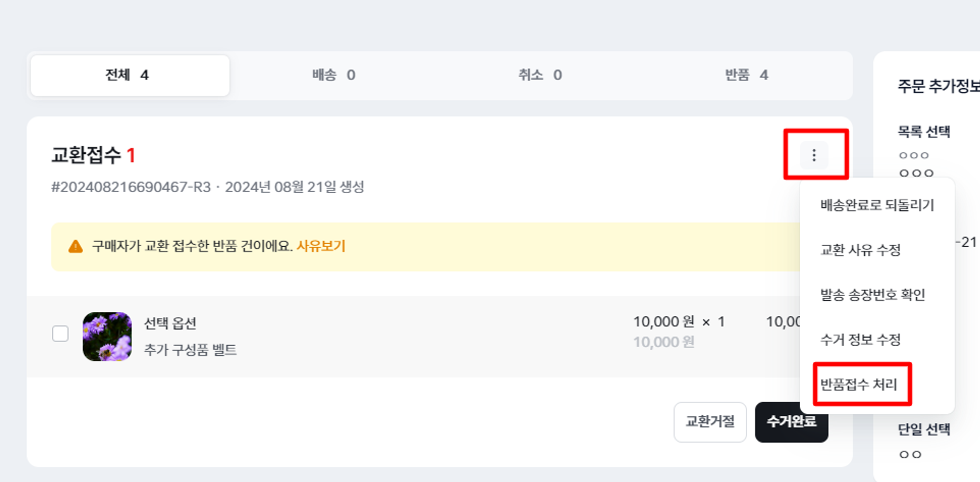
Task: Tick the checkbox beside 선택 옵션 item
Action: pos(60,334)
